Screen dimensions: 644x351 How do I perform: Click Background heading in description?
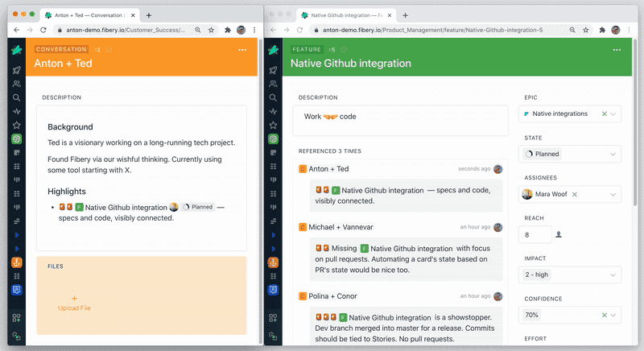(70, 127)
